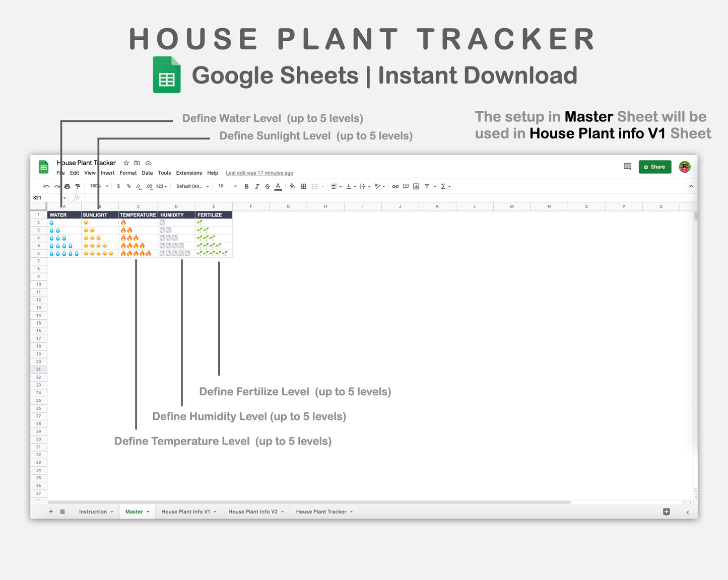The image size is (728, 580).
Task: Open the Fill color tool
Action: 292,186
